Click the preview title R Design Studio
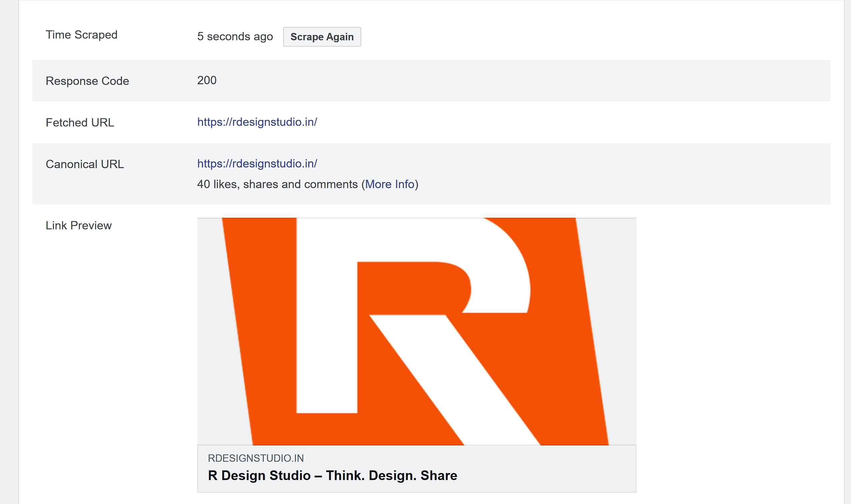Viewport: 851px width, 504px height. point(332,475)
